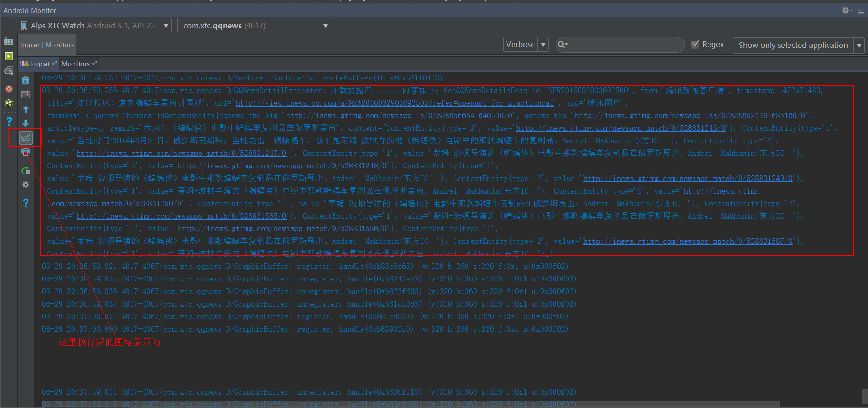The height and width of the screenshot is (408, 868).
Task: Click the print icon in logcat toolbar
Action: tap(26, 152)
